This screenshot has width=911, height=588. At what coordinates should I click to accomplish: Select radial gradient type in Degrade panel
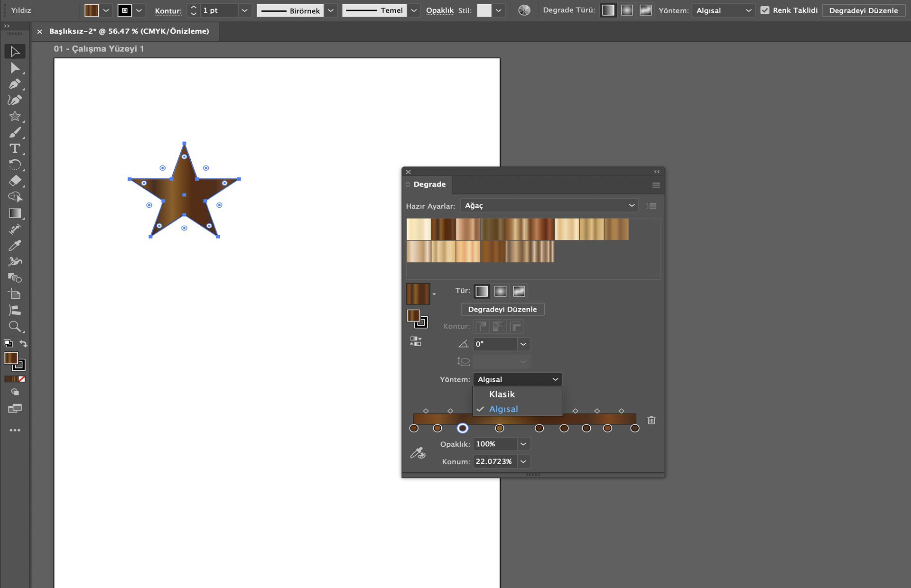click(x=500, y=291)
